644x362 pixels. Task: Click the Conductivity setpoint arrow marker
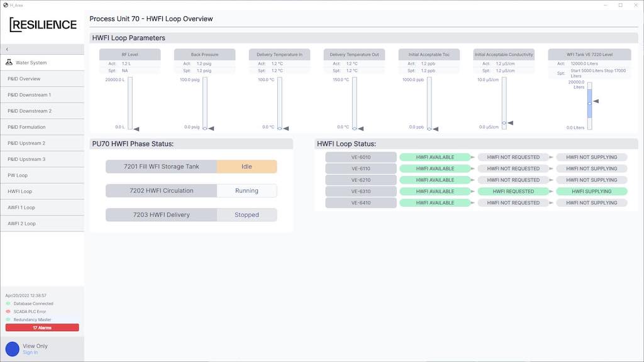pos(510,123)
